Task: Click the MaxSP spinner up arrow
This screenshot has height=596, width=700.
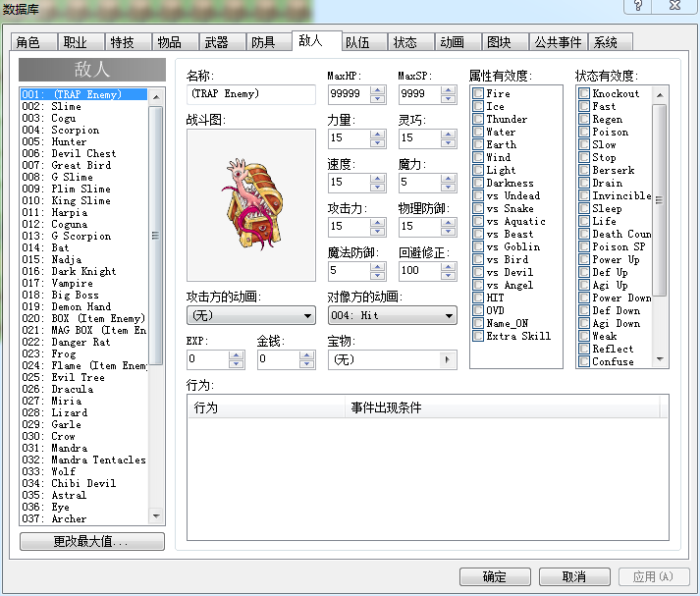Action: click(x=449, y=89)
